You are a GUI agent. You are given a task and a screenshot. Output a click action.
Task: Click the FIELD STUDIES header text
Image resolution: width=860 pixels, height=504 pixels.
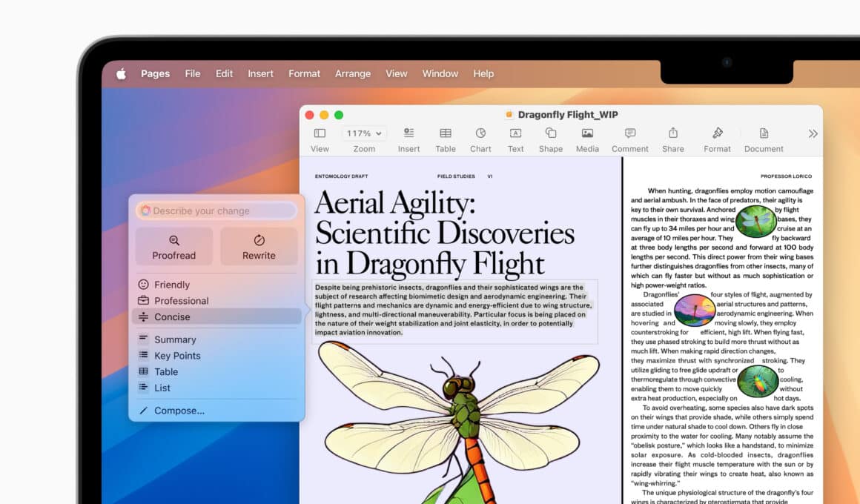456,176
